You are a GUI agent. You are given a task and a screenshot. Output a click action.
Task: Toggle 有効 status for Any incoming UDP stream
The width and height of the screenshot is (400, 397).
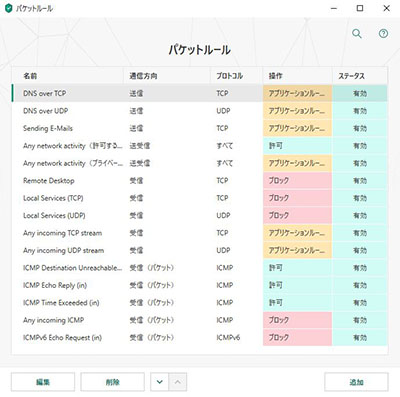point(360,250)
